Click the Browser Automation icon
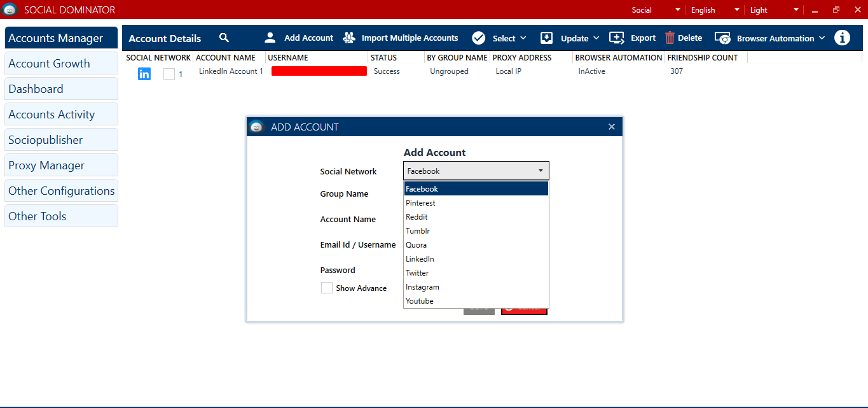This screenshot has width=868, height=408. pyautogui.click(x=722, y=38)
